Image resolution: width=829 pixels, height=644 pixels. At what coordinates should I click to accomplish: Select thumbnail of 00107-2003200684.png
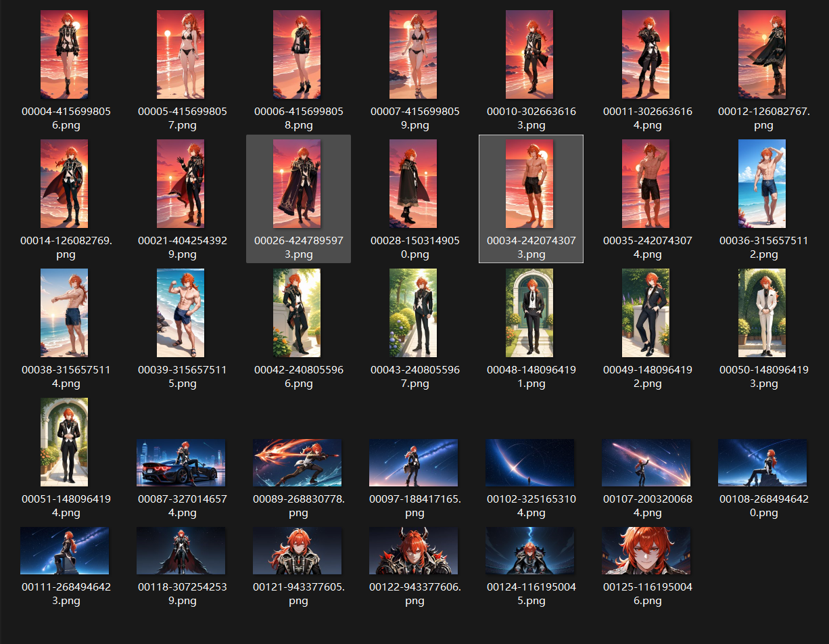point(646,463)
